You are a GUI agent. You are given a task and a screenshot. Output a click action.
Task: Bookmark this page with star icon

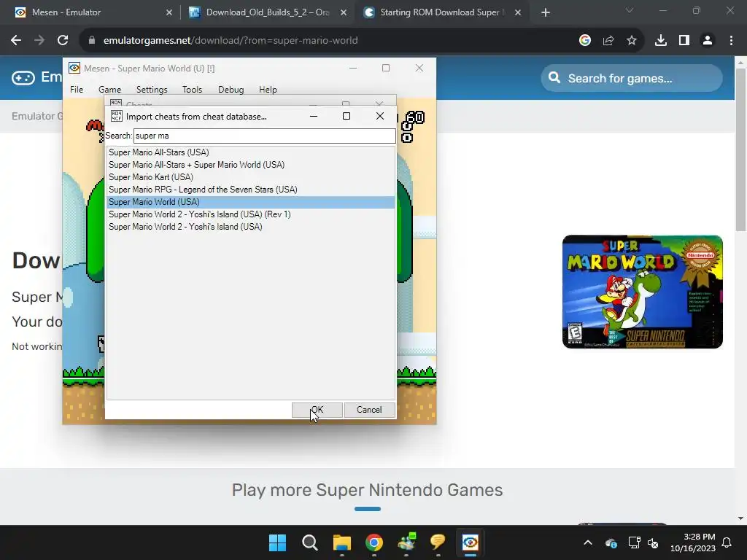[632, 41]
